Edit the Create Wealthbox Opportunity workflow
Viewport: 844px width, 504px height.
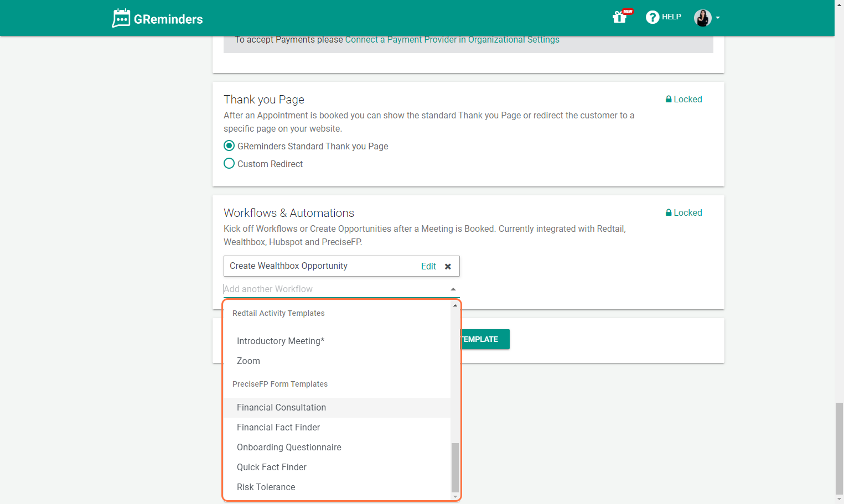click(428, 266)
